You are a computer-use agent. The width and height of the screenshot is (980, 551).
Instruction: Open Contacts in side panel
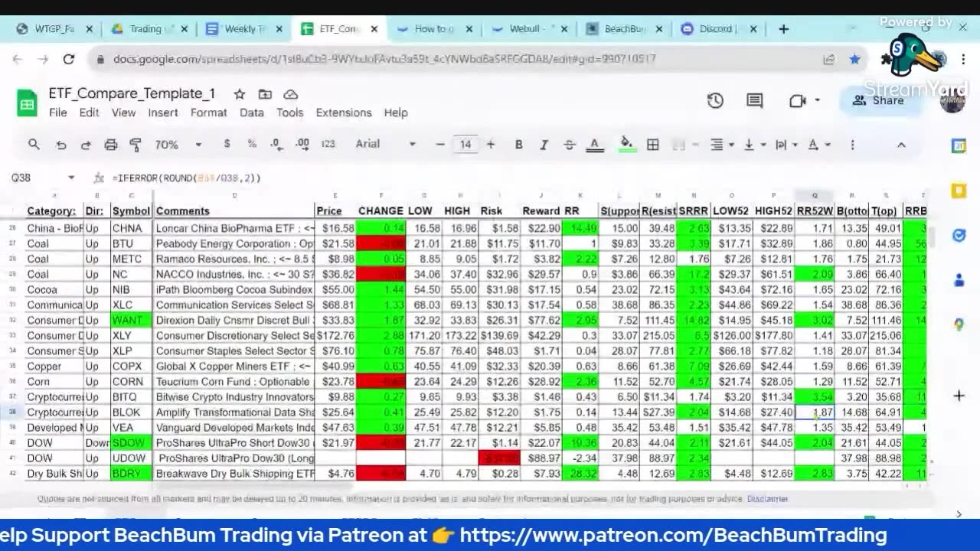click(959, 280)
